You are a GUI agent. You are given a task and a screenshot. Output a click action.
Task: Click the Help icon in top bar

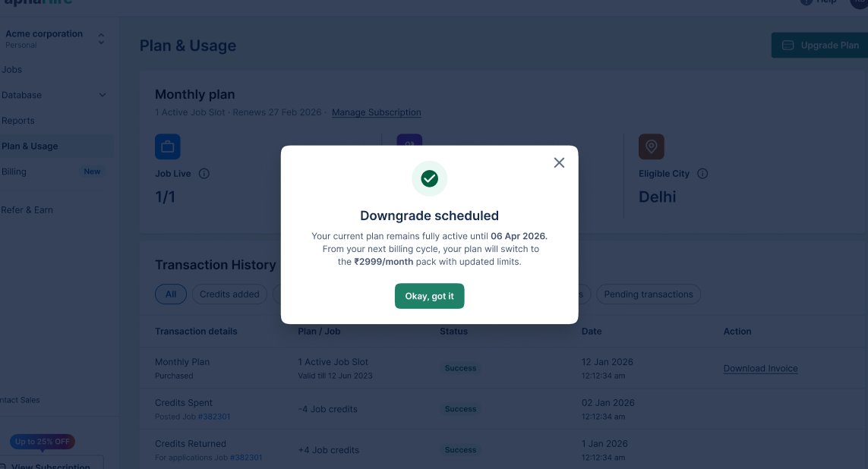[806, 2]
